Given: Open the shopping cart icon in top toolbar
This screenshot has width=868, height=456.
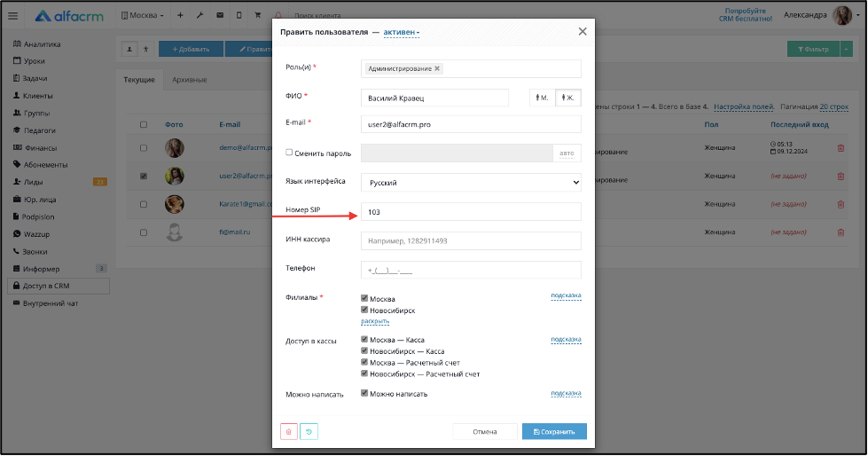Looking at the screenshot, I should [258, 15].
